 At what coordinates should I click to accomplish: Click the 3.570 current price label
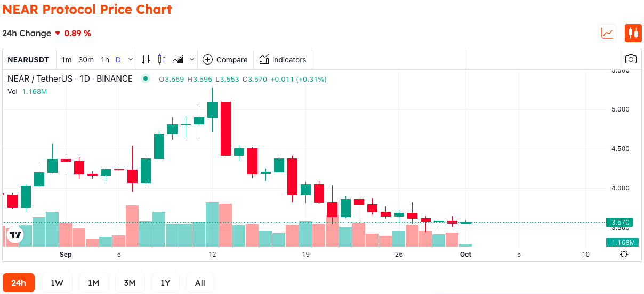[x=621, y=223]
